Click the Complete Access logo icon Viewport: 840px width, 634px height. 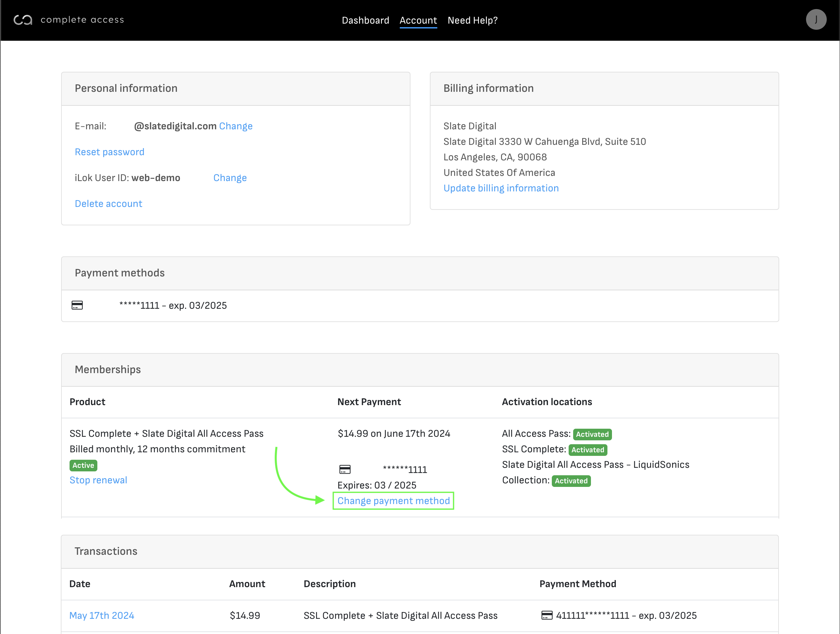coord(23,20)
